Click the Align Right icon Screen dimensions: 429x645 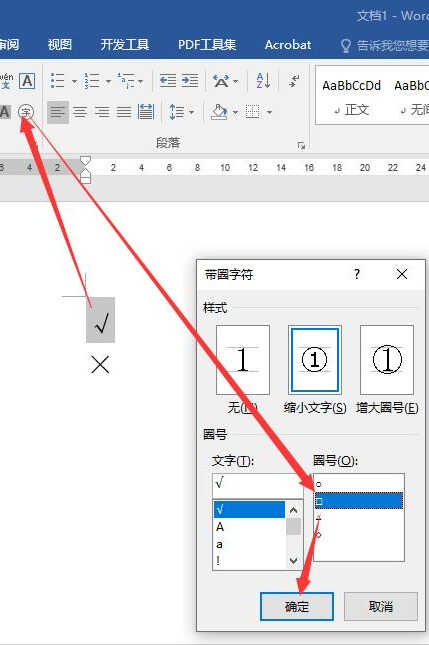pyautogui.click(x=102, y=112)
